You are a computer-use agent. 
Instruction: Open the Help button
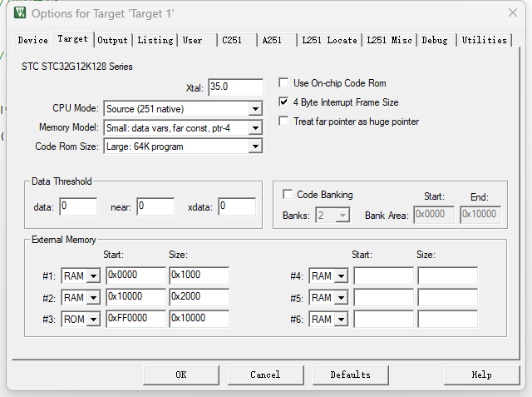pos(482,375)
